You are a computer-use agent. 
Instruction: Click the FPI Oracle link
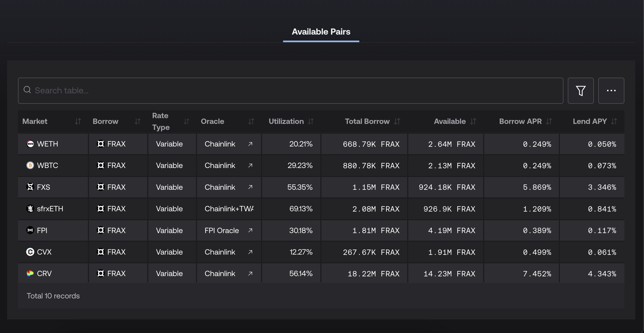pyautogui.click(x=222, y=230)
